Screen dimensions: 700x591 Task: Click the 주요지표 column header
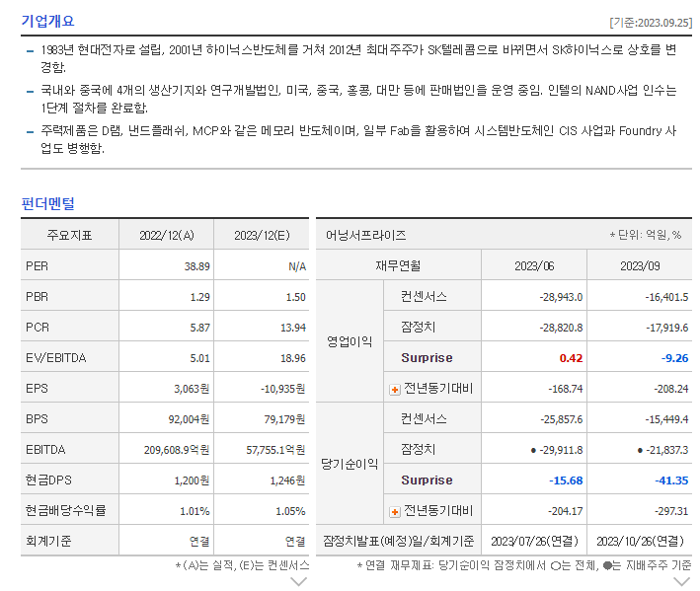[70, 235]
